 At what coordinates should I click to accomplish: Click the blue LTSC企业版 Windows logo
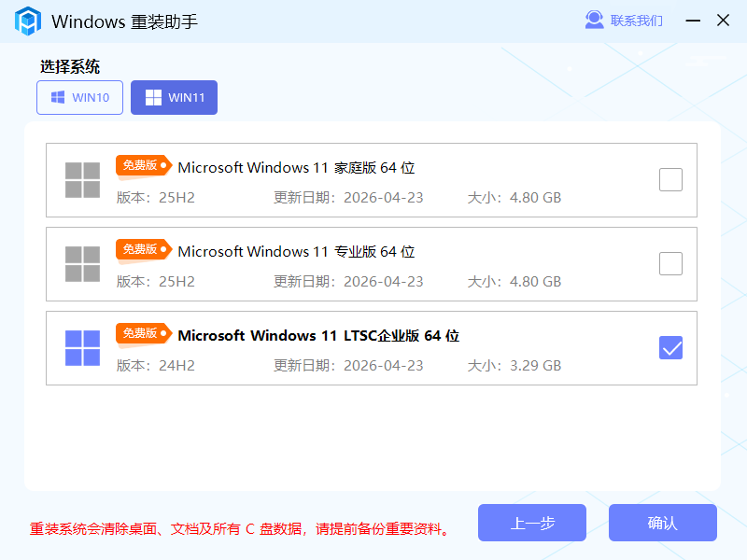coord(82,348)
